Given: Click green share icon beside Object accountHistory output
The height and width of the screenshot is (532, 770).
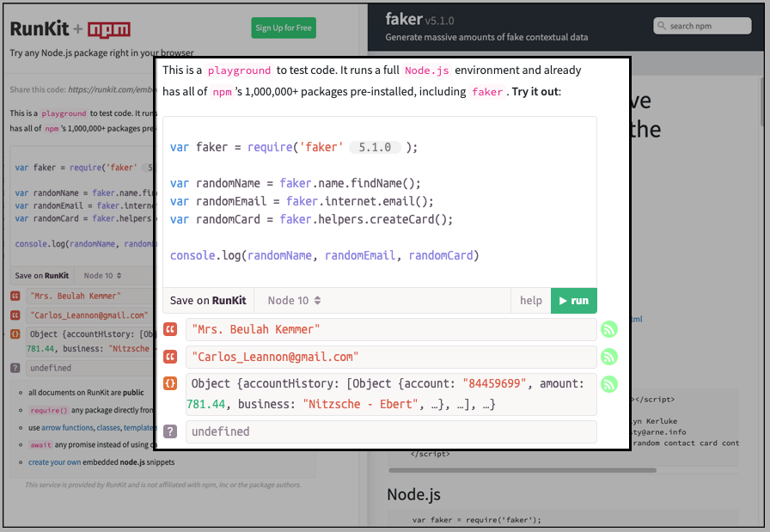Looking at the screenshot, I should click(x=609, y=384).
